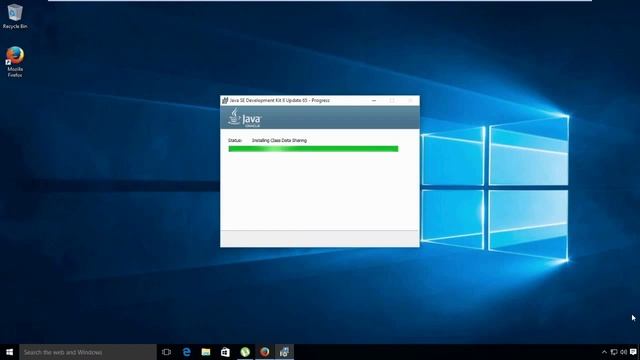This screenshot has width=640, height=360.
Task: Click the Java SE Development Kit title text
Action: [x=280, y=100]
